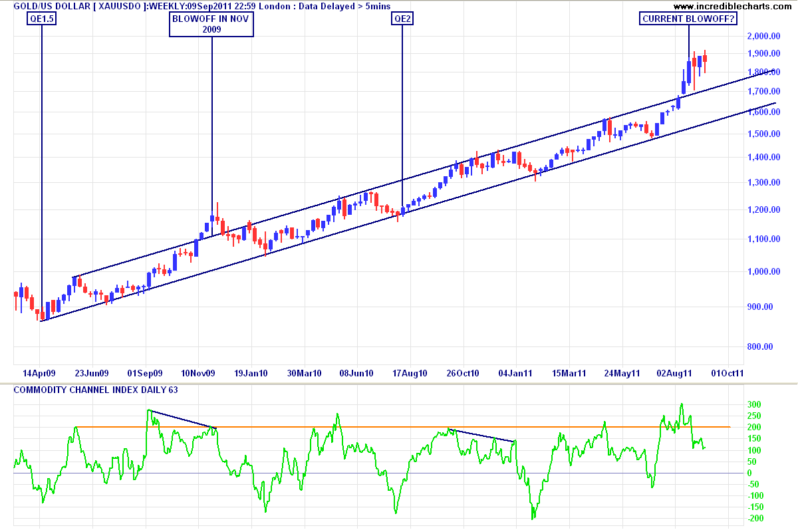Image resolution: width=798 pixels, height=532 pixels.
Task: Click the 0 value on CCI scale
Action: 749,473
